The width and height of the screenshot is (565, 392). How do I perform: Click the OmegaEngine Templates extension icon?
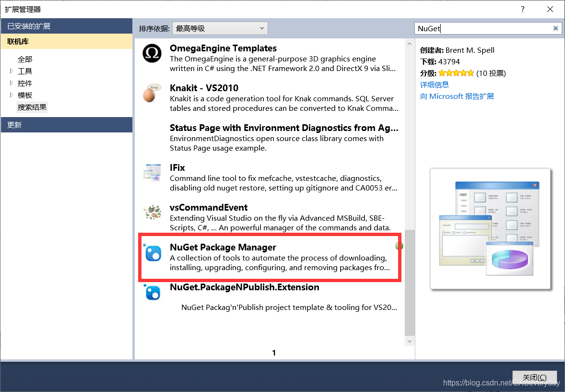152,54
